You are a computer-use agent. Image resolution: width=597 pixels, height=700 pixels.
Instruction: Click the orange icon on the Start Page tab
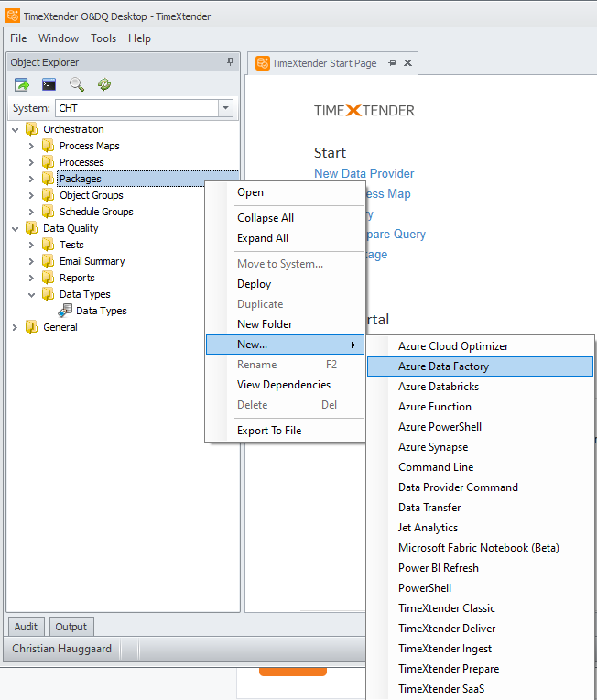click(x=263, y=63)
